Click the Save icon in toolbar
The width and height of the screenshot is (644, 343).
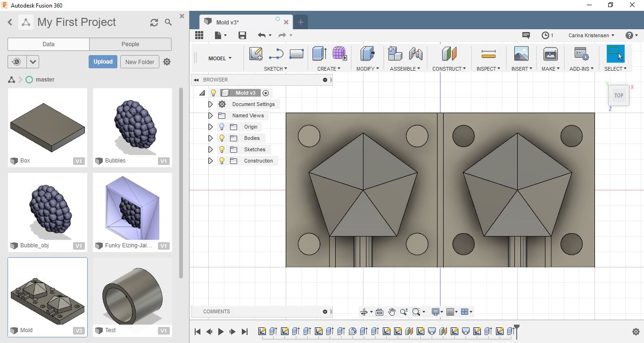coord(242,35)
